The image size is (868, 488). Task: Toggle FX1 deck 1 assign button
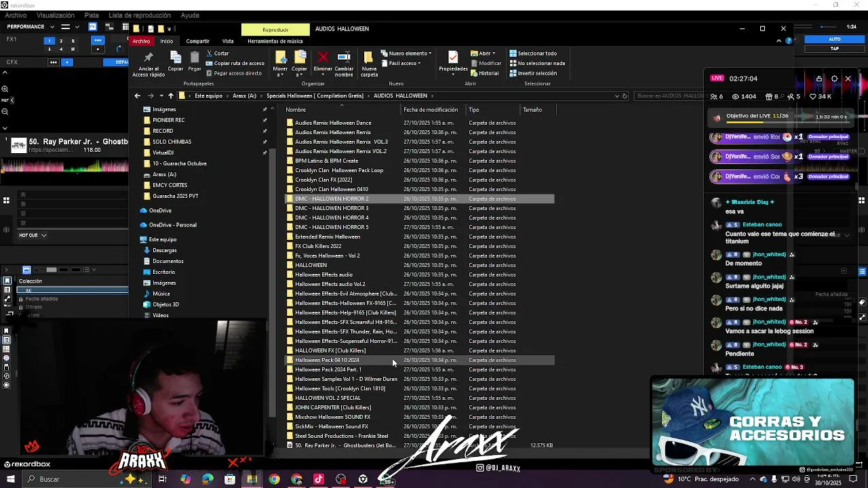49,41
